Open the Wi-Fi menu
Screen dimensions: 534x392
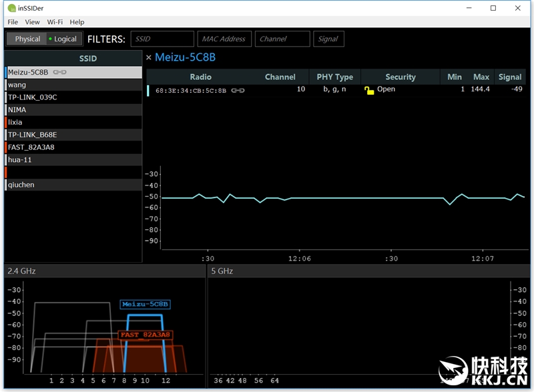[x=55, y=22]
